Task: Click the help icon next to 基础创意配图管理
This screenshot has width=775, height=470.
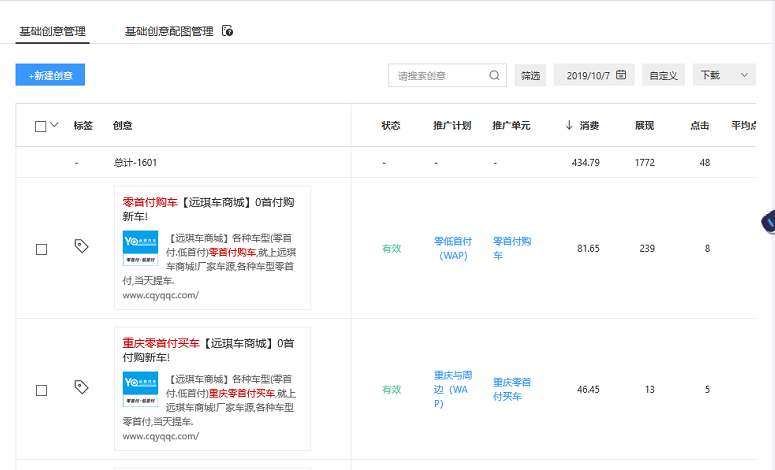Action: [228, 32]
